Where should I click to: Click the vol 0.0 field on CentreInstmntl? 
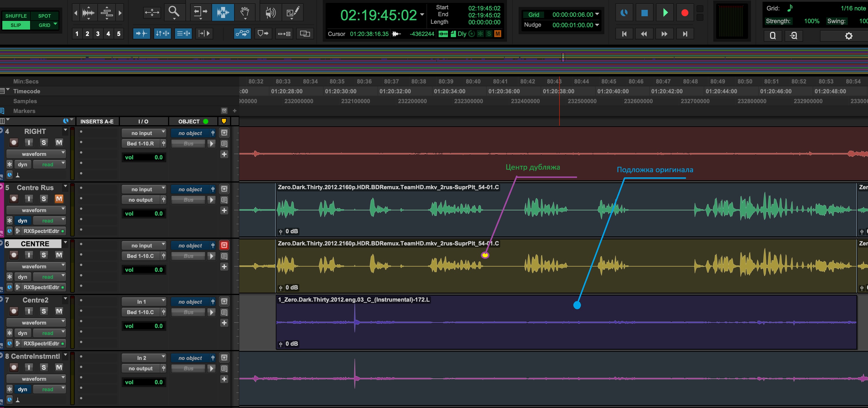pos(143,382)
